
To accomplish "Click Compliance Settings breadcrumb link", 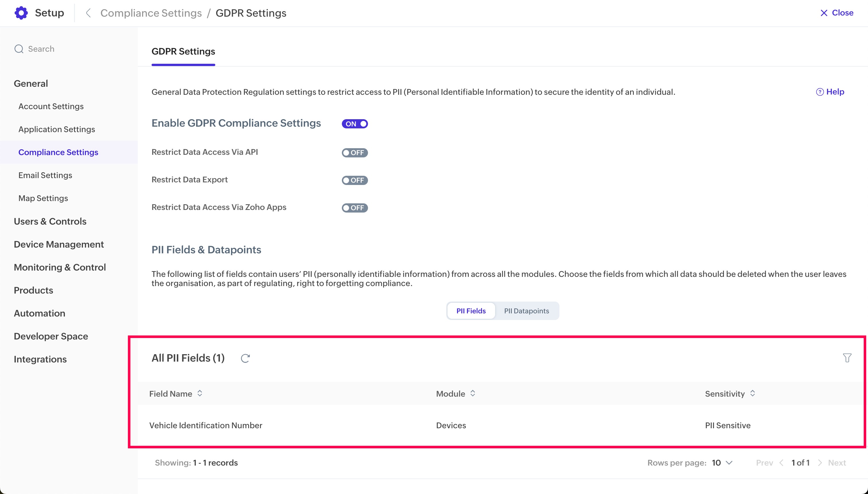I will tap(151, 13).
